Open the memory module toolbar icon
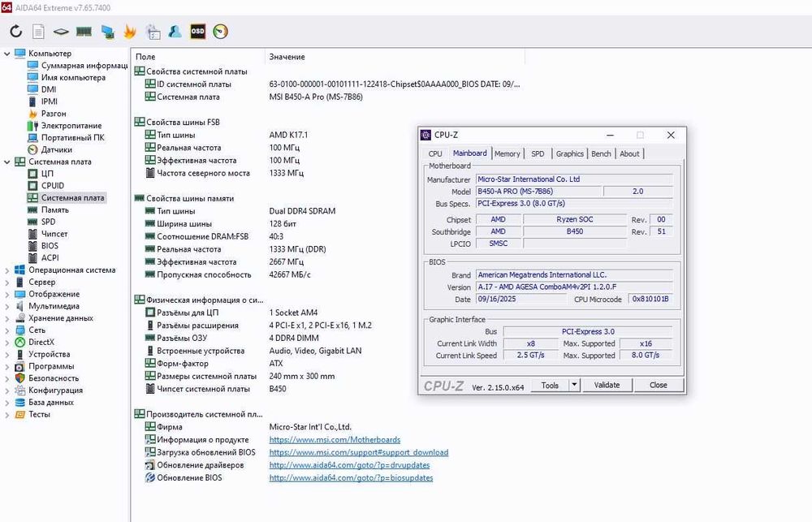Viewport: 812px width, 522px height. coord(84,32)
